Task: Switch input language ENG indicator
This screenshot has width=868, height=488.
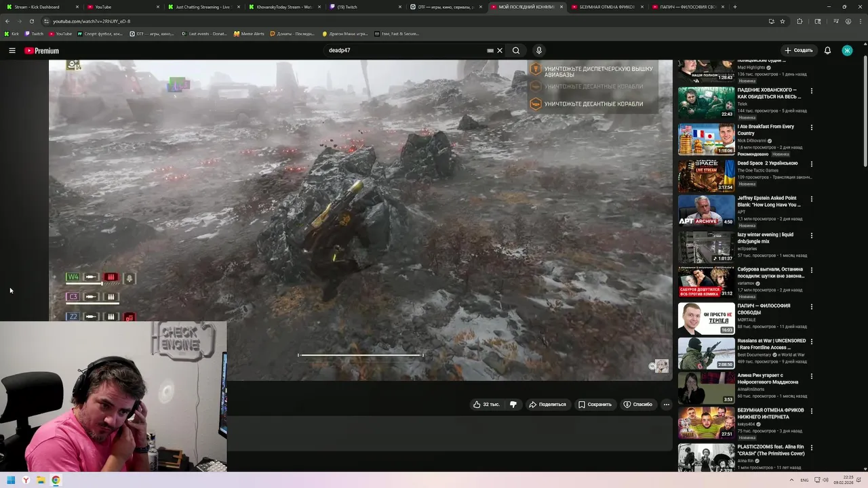Action: click(804, 480)
